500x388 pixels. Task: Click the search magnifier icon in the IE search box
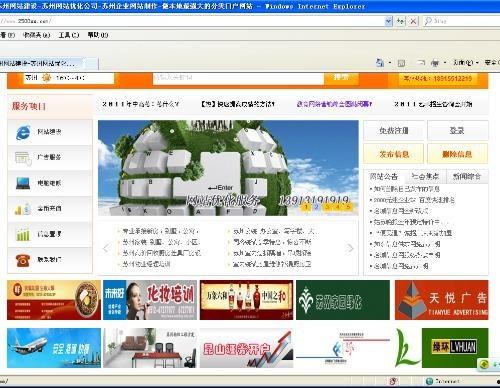click(x=428, y=21)
